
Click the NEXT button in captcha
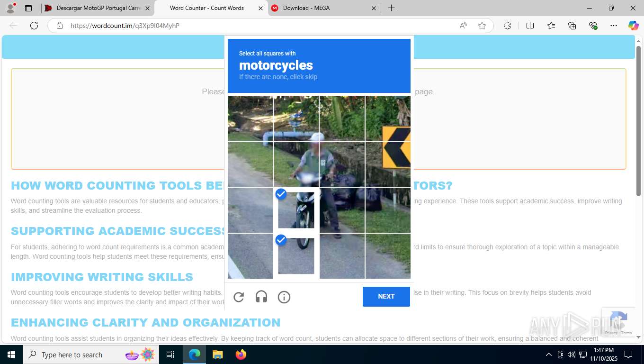tap(386, 297)
